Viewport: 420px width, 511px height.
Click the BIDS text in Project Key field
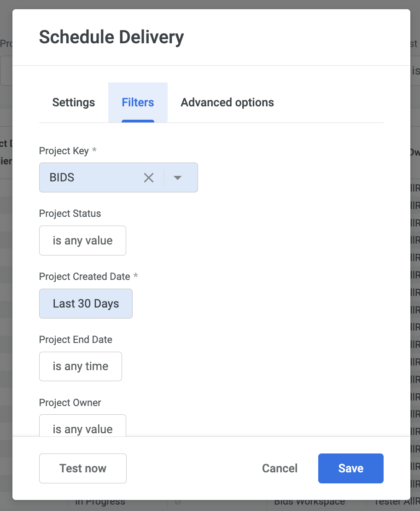coord(62,178)
